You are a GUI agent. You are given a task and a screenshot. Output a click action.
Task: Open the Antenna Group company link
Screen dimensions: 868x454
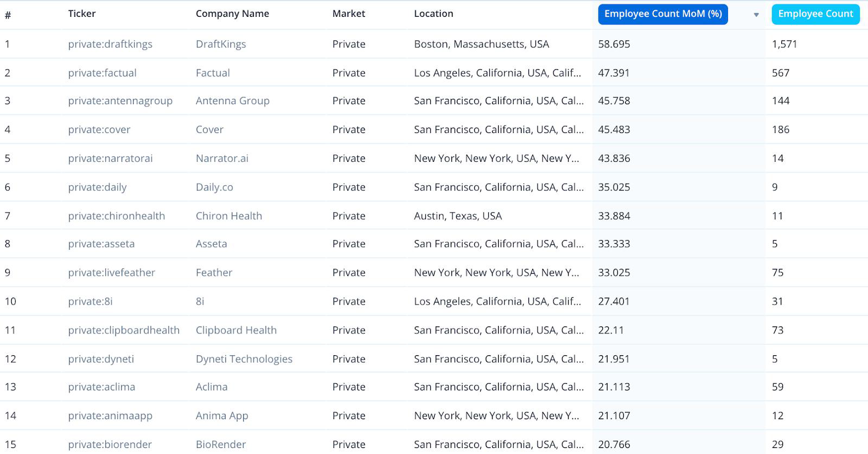(x=233, y=100)
